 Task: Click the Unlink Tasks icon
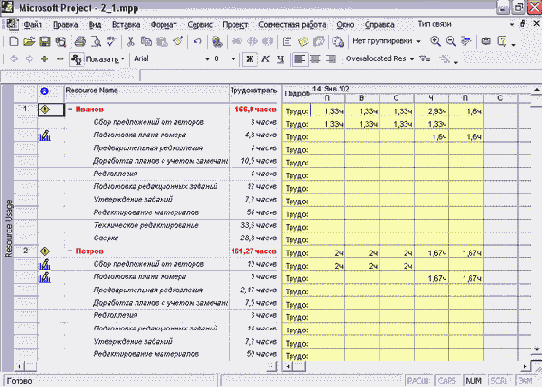(x=252, y=42)
